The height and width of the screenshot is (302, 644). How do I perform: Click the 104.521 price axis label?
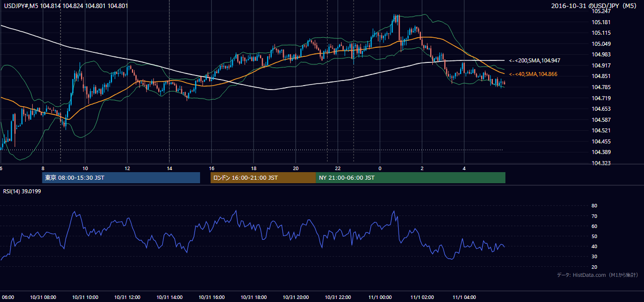pyautogui.click(x=601, y=130)
